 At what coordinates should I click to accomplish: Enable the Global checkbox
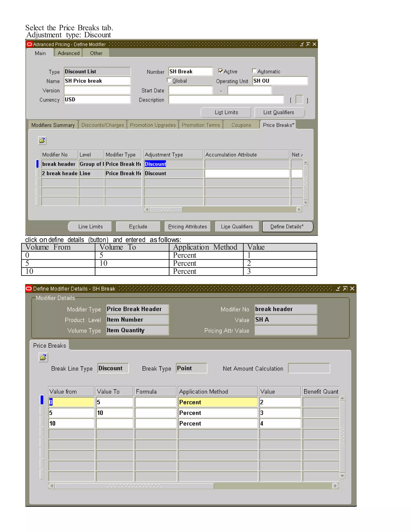tap(169, 80)
